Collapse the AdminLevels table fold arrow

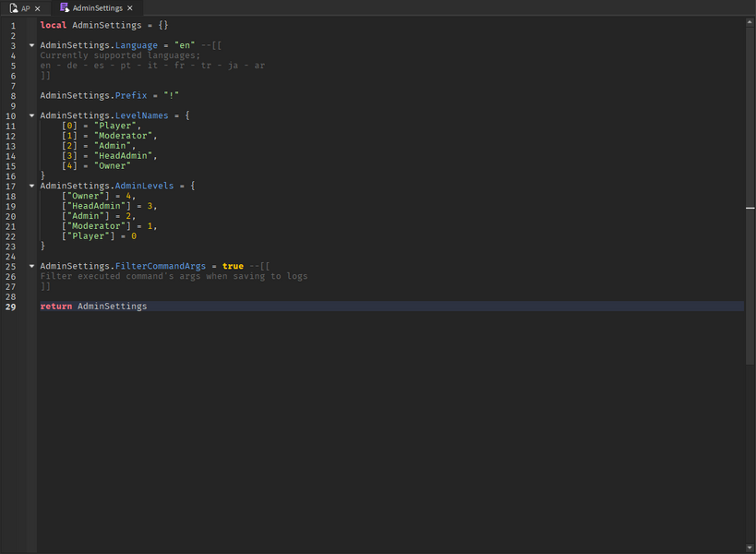(x=32, y=186)
